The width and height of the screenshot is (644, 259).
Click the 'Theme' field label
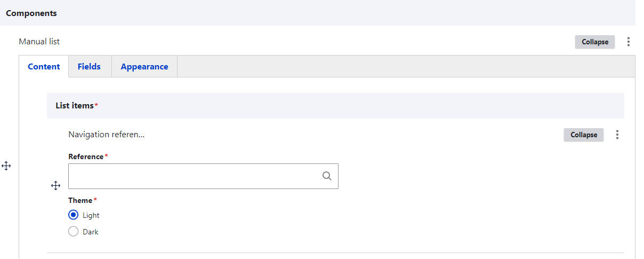80,200
